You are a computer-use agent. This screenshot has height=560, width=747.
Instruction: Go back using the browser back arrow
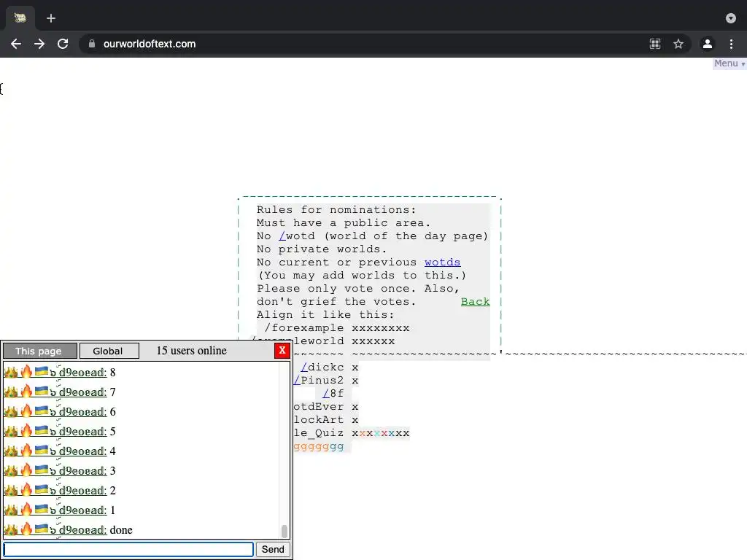pos(16,44)
